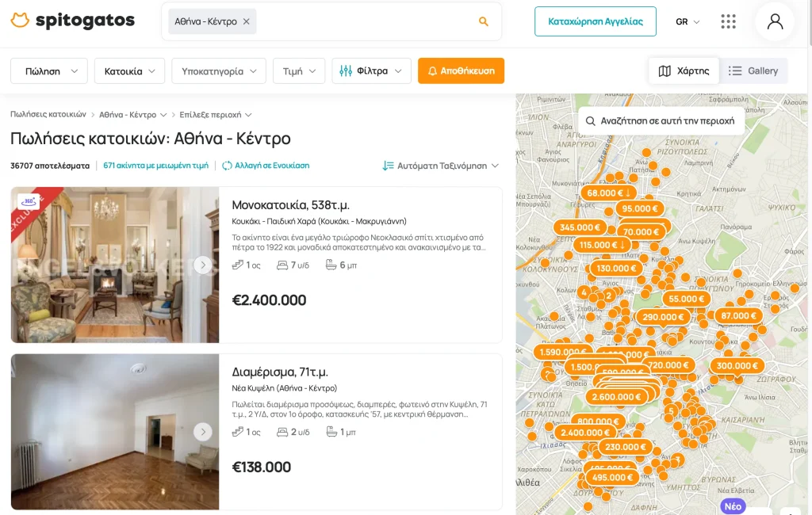Viewport: 812px width, 515px height.
Task: Switch to Gallery view
Action: tap(753, 71)
